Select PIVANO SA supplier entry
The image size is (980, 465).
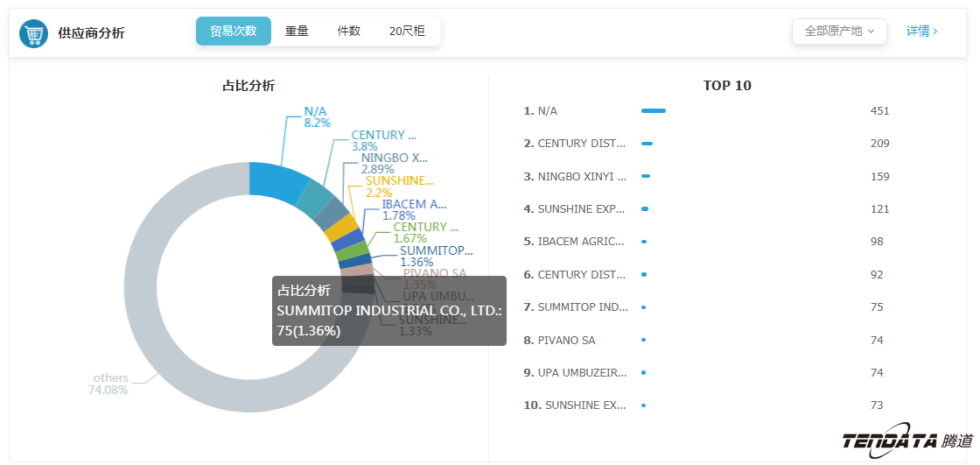click(566, 341)
